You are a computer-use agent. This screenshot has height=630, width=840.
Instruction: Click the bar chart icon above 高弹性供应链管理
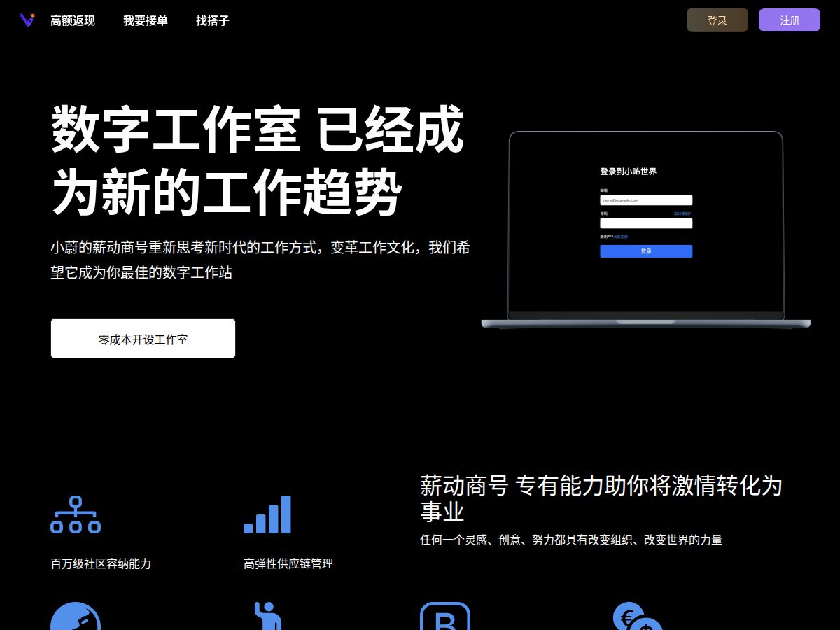(x=267, y=514)
